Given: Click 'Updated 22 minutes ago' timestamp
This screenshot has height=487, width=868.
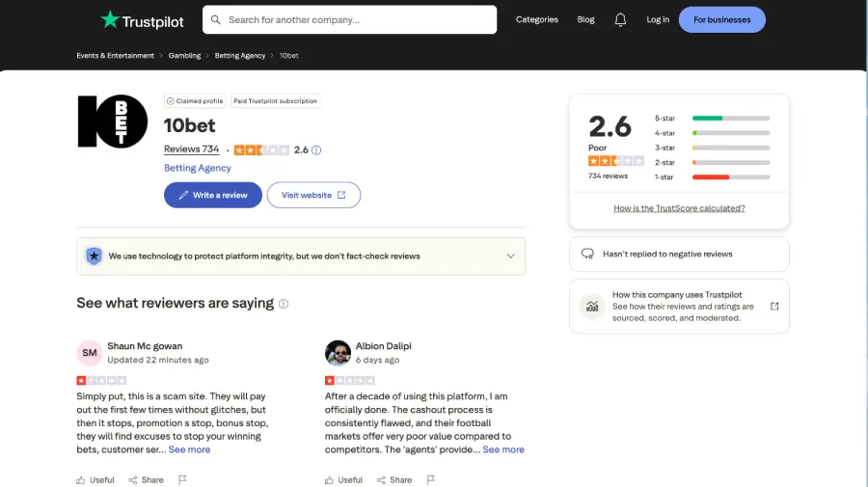Looking at the screenshot, I should (x=158, y=360).
